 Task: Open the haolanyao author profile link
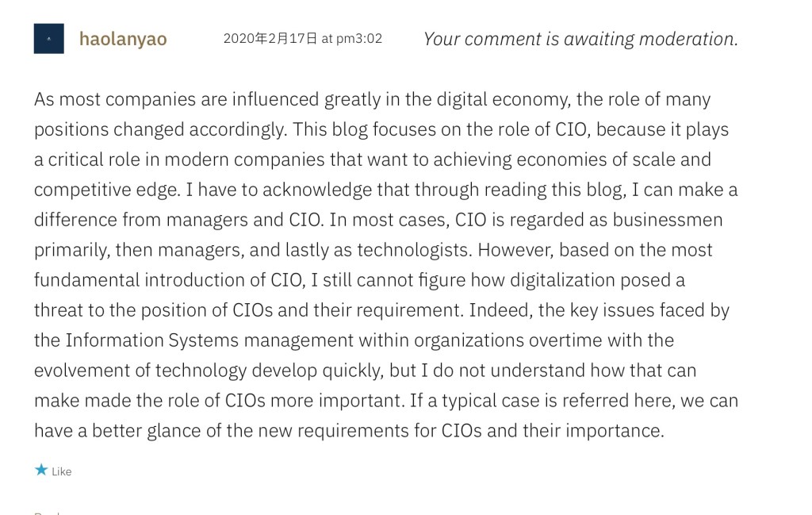123,39
